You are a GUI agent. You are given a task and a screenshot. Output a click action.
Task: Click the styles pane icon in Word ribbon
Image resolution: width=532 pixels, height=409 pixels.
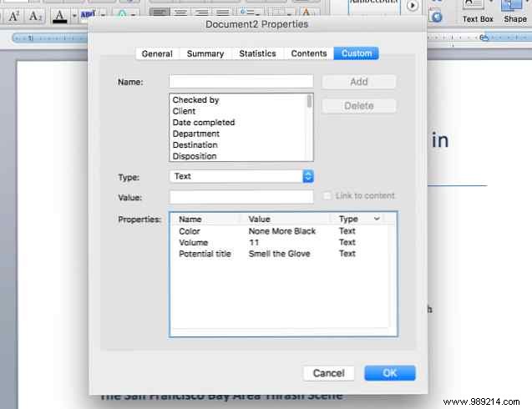coord(436,16)
